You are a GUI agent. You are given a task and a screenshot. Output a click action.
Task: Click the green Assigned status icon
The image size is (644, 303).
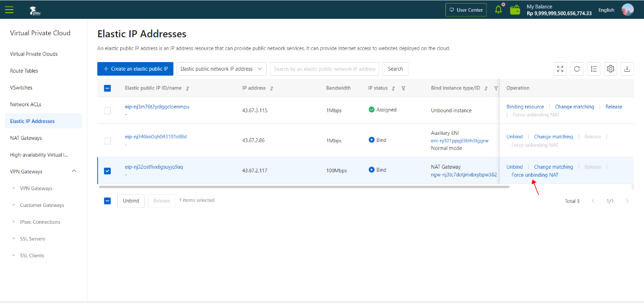[371, 110]
